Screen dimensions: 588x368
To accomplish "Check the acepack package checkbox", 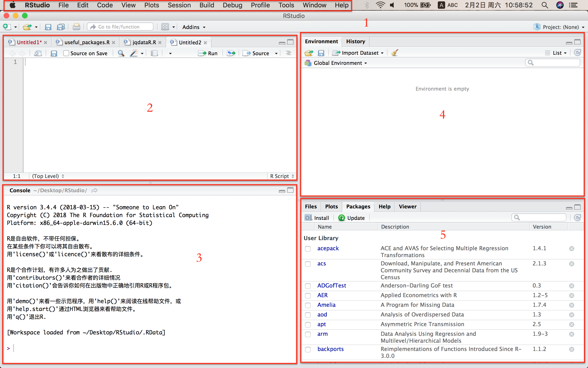I will pos(308,249).
